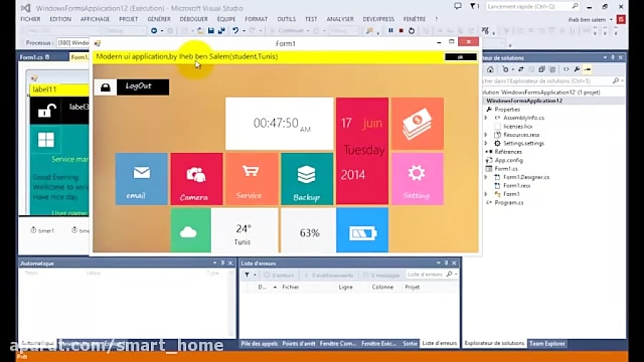Click the clock tile showing 00:47:50

[x=279, y=124]
